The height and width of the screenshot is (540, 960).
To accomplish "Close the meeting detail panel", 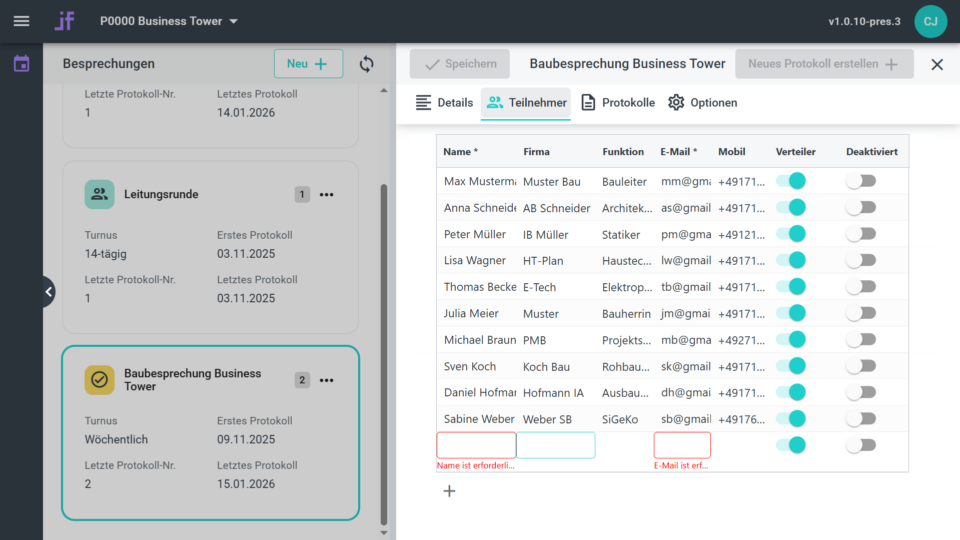I will (x=937, y=64).
